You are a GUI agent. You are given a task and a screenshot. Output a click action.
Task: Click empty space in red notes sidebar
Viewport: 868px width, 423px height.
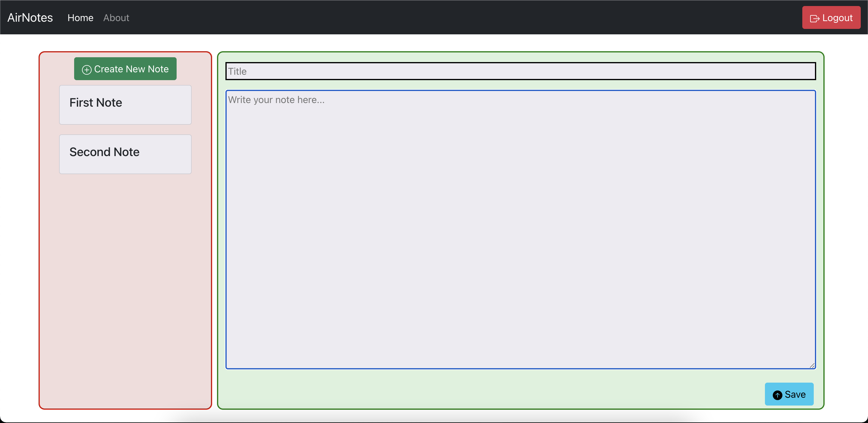[x=125, y=286]
